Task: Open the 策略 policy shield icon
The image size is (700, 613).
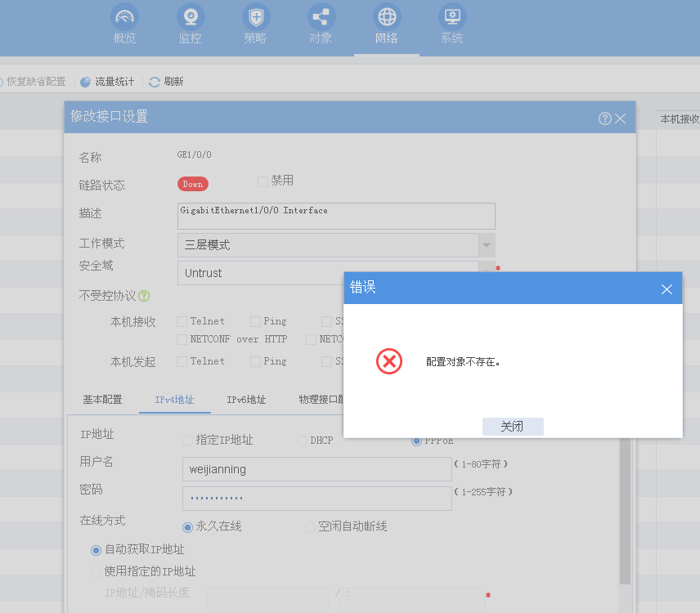Action: (x=256, y=17)
